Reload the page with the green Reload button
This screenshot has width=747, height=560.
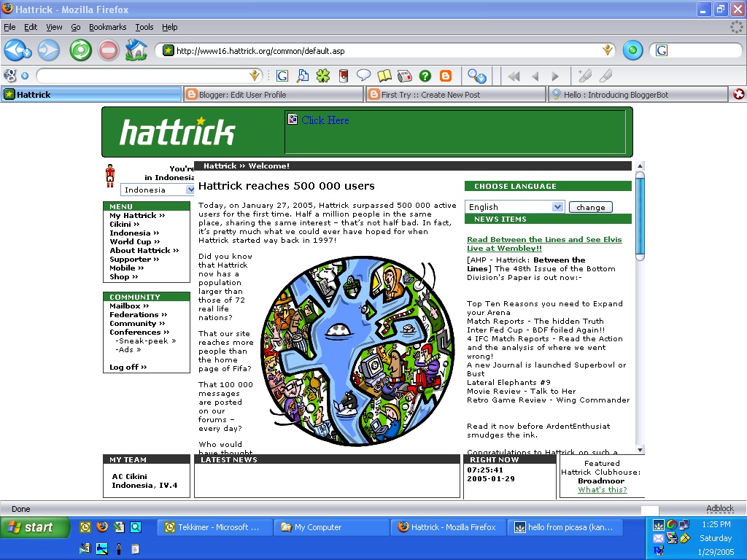tap(80, 50)
